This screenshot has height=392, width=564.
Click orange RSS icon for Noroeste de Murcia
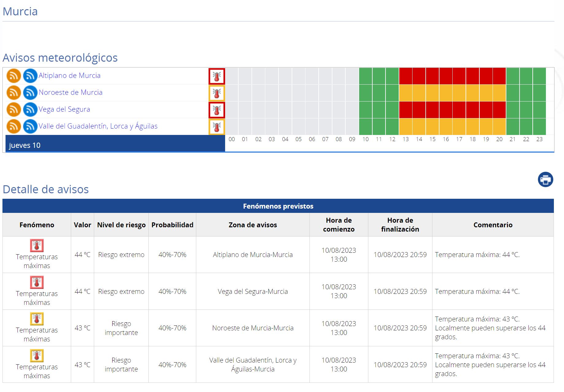coord(14,93)
